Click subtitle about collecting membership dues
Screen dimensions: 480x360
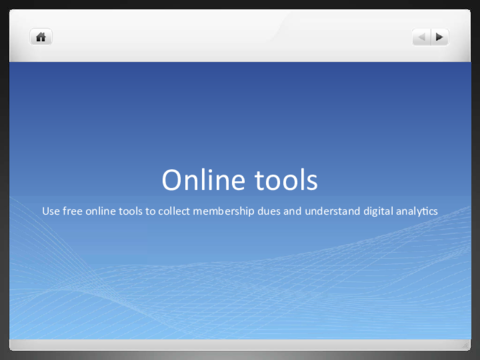click(x=240, y=211)
